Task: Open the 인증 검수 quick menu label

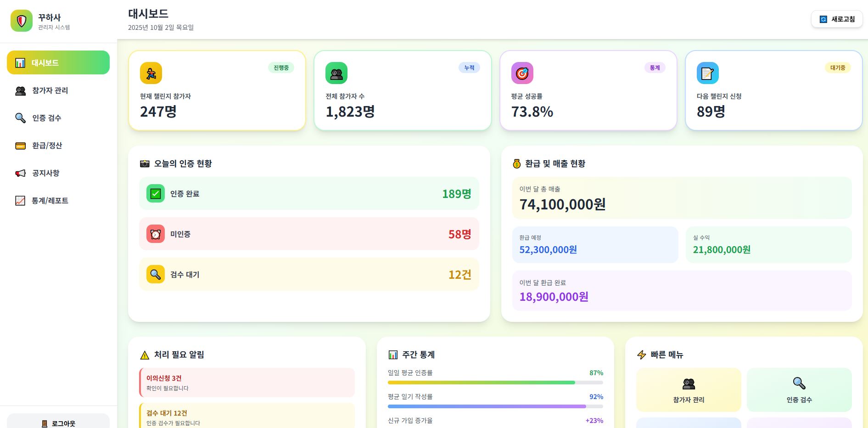Action: pos(799,400)
